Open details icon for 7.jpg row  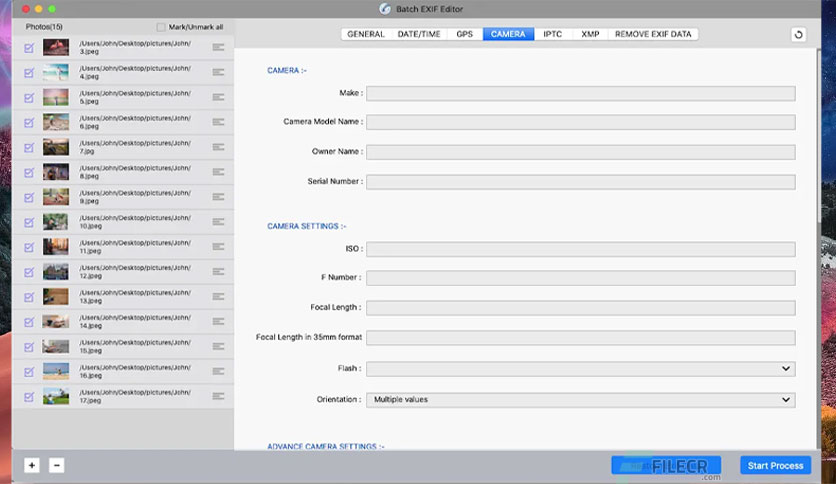point(218,147)
